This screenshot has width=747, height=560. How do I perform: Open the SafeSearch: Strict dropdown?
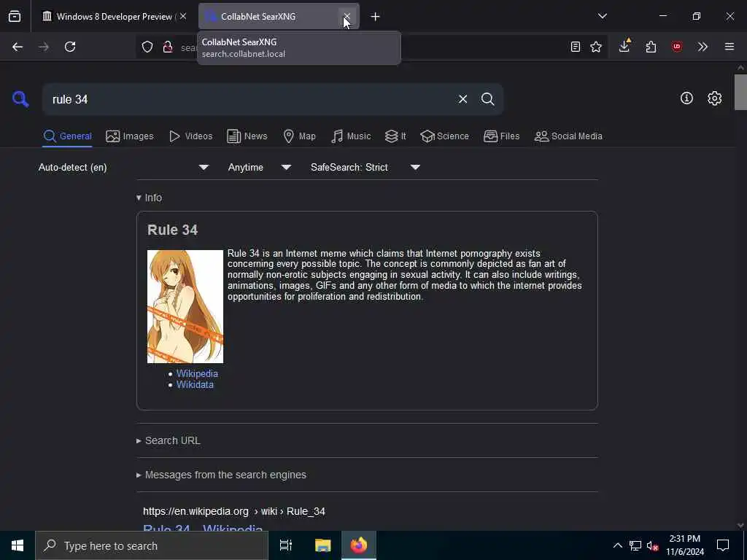point(365,167)
